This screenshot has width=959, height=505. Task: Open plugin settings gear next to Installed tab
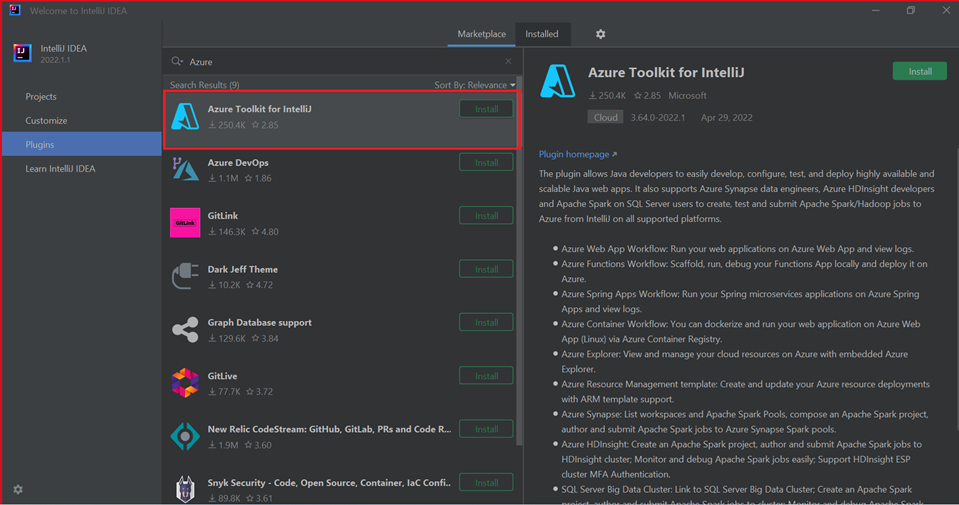tap(600, 34)
